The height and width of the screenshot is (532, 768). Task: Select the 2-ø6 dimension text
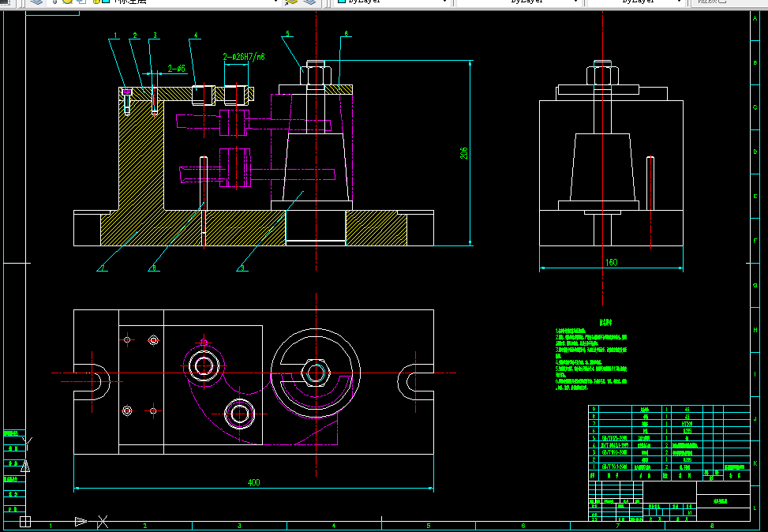pos(176,69)
